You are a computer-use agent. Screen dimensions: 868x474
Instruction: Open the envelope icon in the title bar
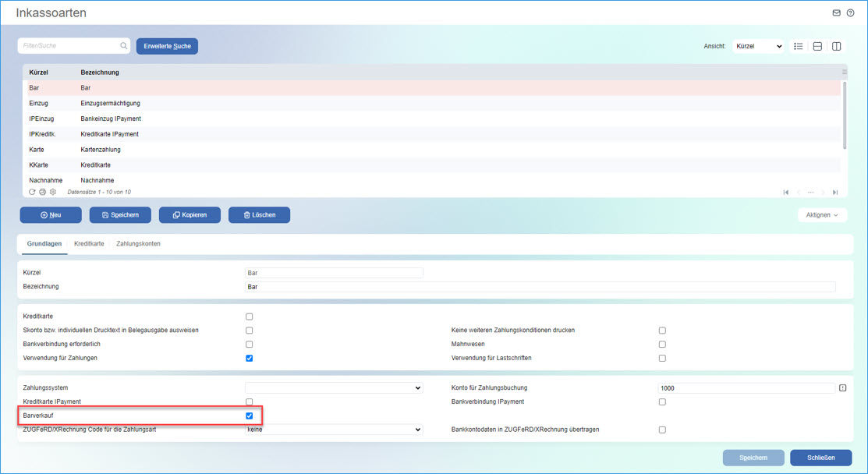click(836, 12)
